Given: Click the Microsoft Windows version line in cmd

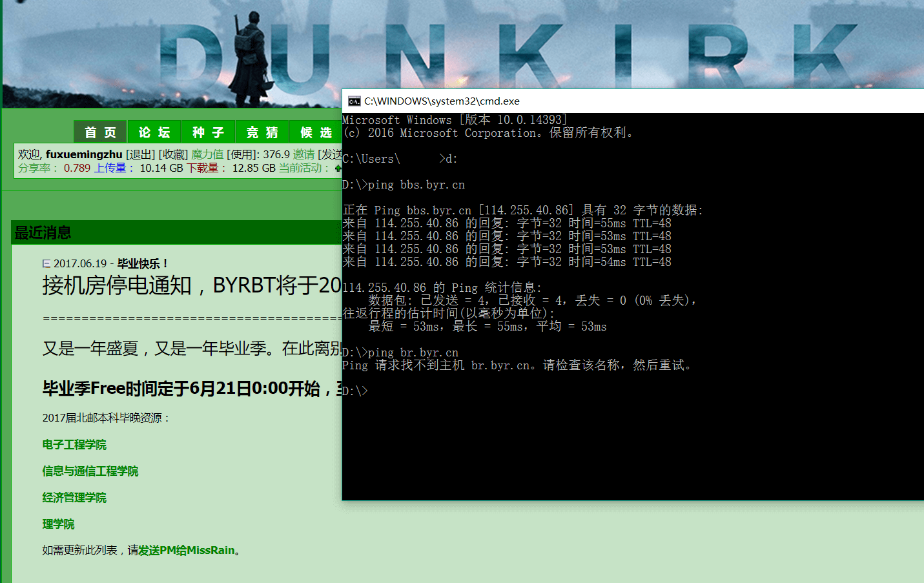Looking at the screenshot, I should [455, 120].
